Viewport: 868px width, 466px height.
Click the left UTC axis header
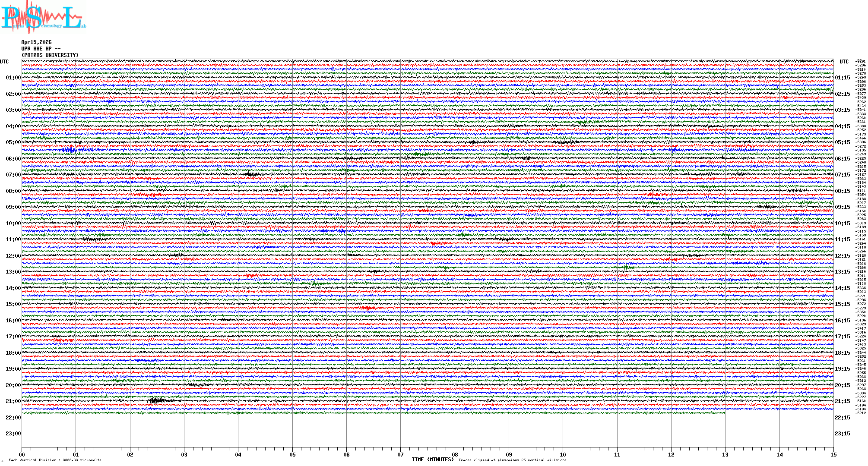click(x=4, y=62)
